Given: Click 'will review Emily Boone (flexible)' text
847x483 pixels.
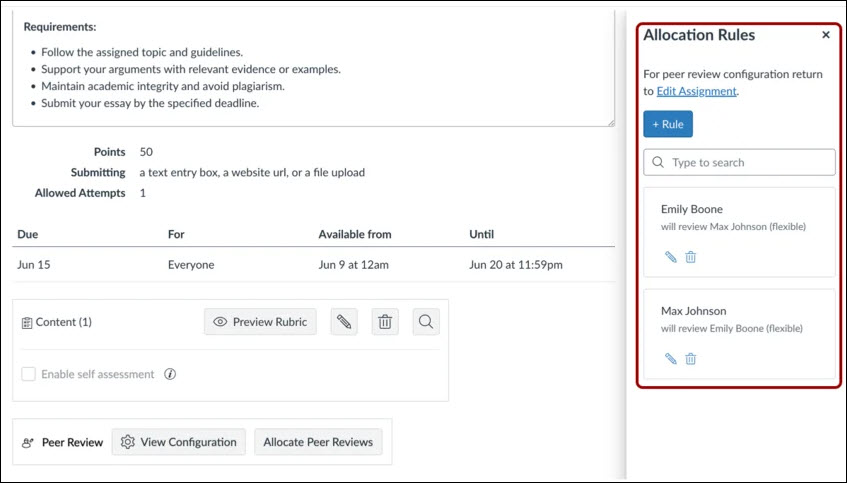Looking at the screenshot, I should click(731, 328).
